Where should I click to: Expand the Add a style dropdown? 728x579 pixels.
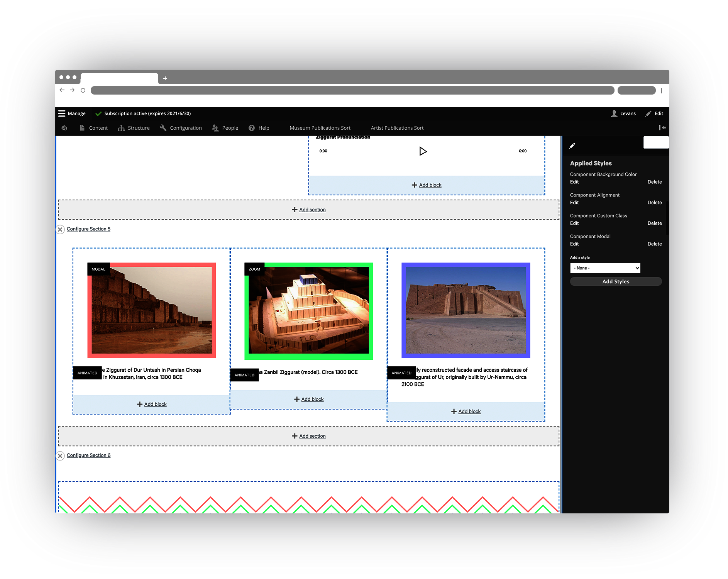pos(605,268)
